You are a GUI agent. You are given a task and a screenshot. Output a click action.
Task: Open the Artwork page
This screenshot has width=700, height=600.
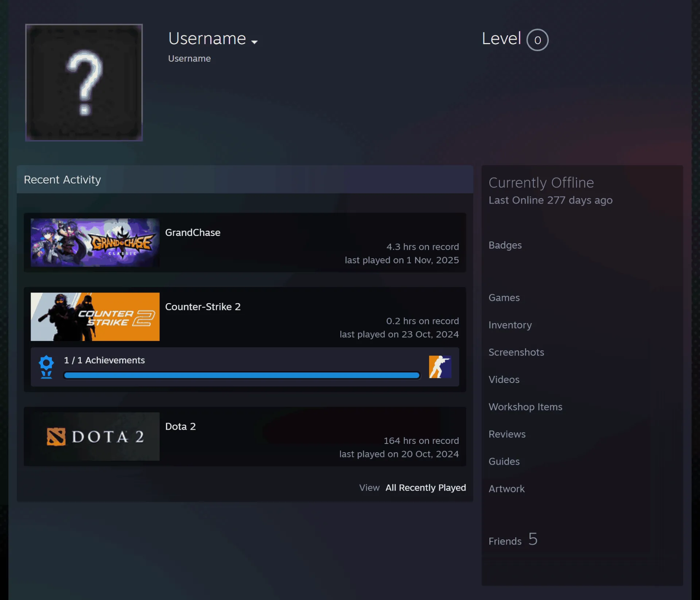[506, 489]
